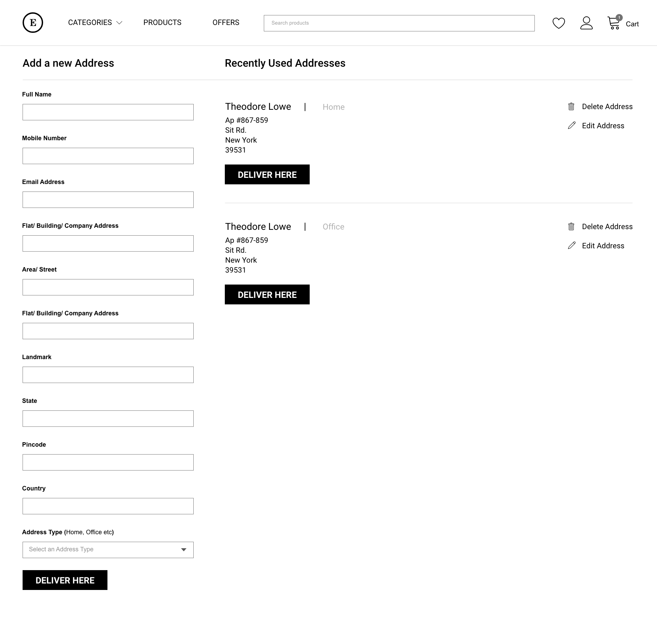Screen dimensions: 657x644
Task: Focus the Search products field
Action: pyautogui.click(x=399, y=23)
